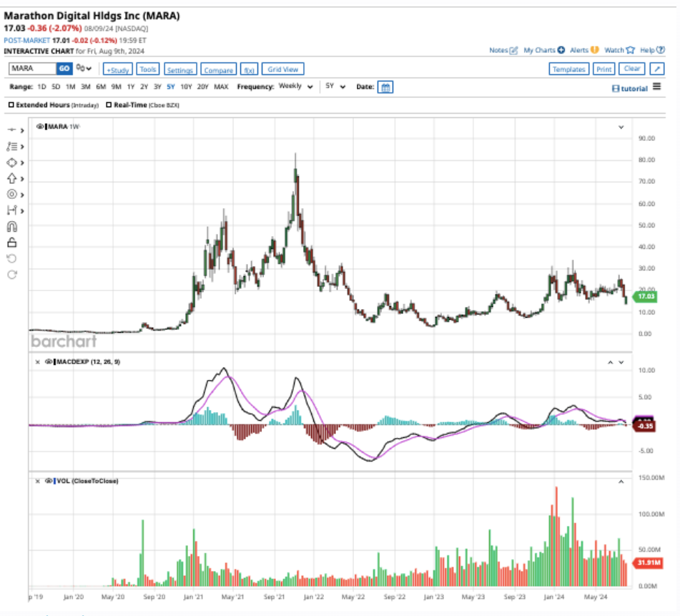
Task: Select the 20Y range
Action: pyautogui.click(x=203, y=87)
